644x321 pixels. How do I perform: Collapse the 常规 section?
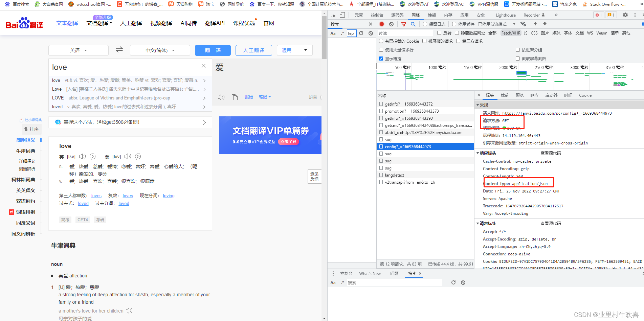[x=478, y=105]
